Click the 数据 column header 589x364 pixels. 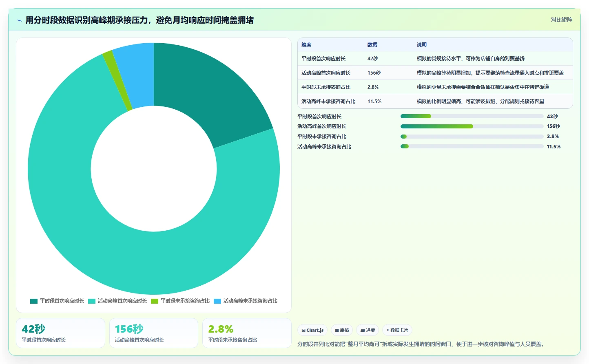tap(372, 45)
